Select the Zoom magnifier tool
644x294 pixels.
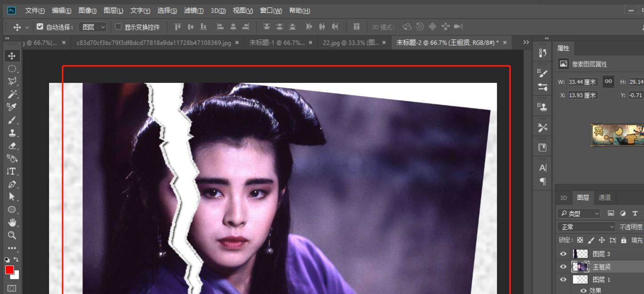pyautogui.click(x=12, y=235)
